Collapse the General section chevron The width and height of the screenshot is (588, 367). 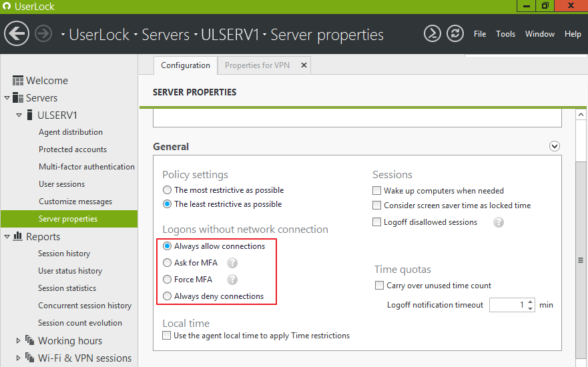coord(554,146)
